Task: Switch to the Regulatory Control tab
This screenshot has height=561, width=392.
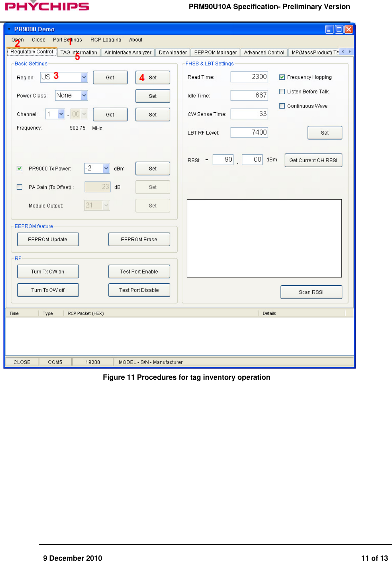Action: 32,52
